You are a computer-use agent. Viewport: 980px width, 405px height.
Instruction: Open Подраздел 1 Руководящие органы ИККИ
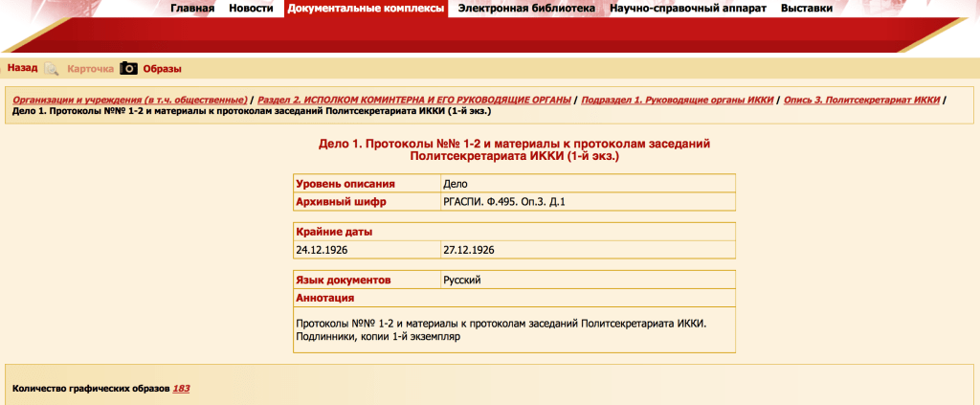tap(677, 100)
